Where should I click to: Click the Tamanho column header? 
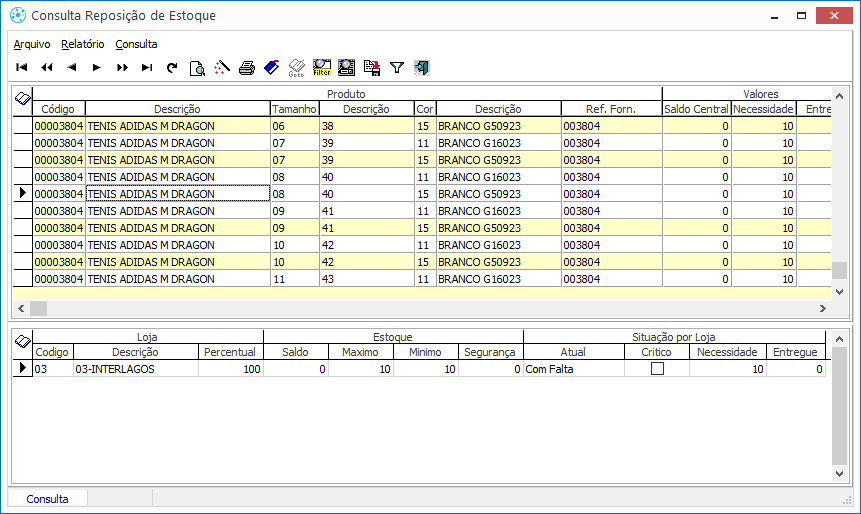(295, 109)
